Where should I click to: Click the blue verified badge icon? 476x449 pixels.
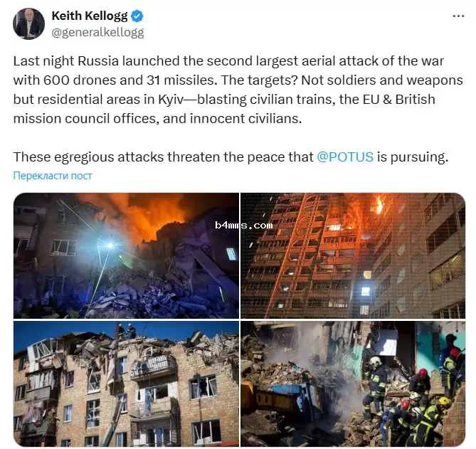pos(137,16)
